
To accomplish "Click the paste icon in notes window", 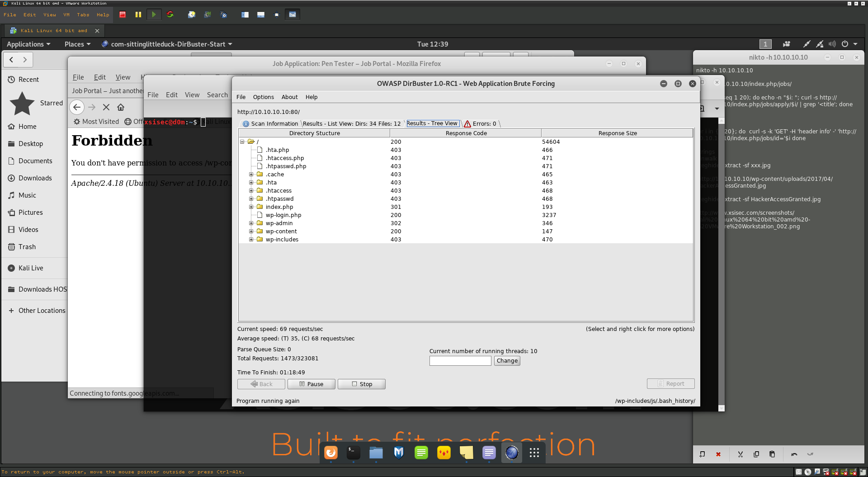I will tap(772, 454).
